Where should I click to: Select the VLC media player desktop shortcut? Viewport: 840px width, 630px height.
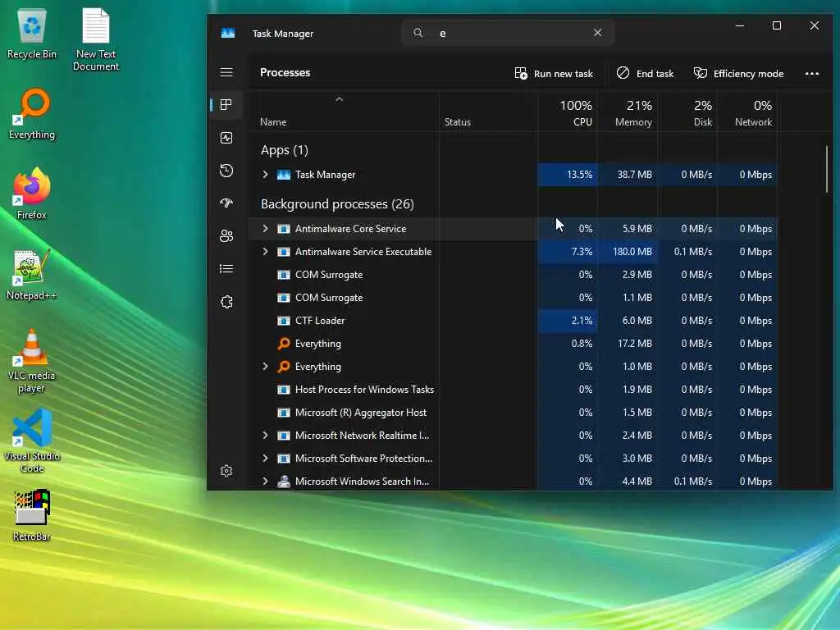32,361
